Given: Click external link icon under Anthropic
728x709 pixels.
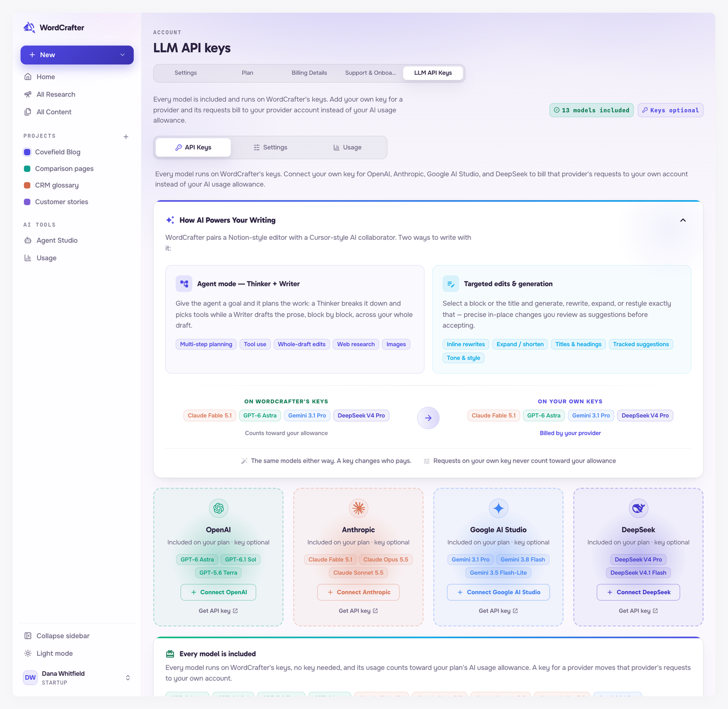Looking at the screenshot, I should 375,611.
